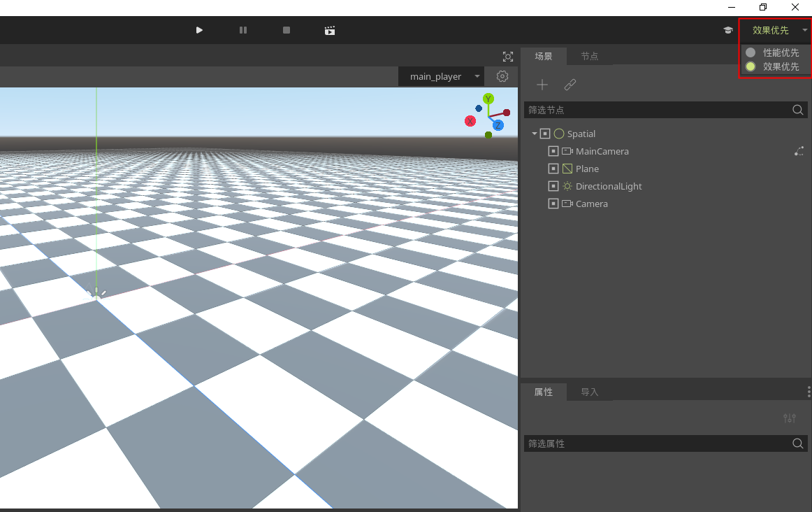Screen dimensions: 812x512
Task: Open the main_player dropdown
Action: [x=441, y=76]
